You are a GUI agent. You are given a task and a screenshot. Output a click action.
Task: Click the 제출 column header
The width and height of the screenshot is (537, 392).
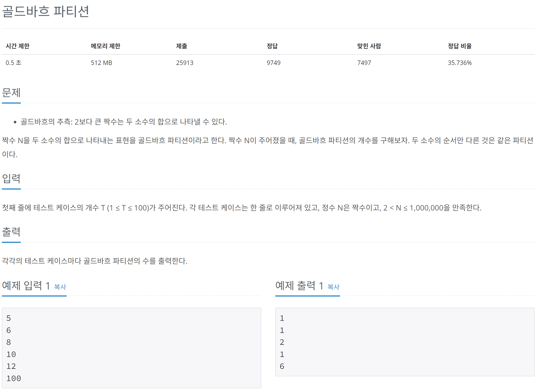182,46
